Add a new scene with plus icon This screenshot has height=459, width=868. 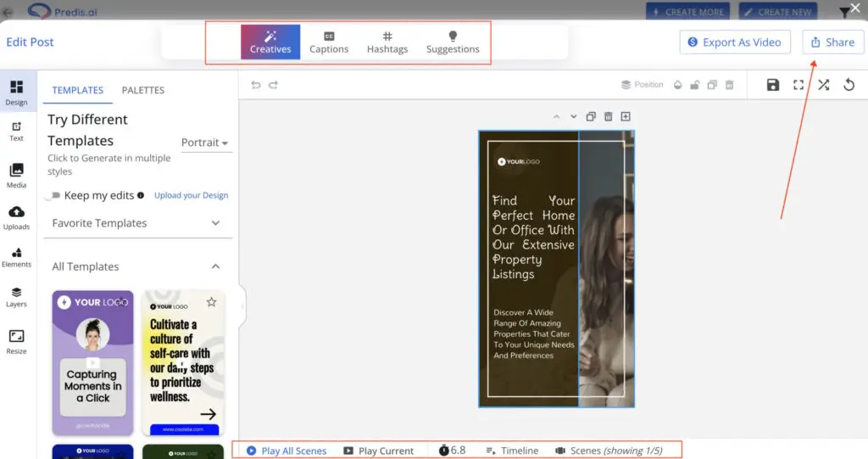click(x=626, y=116)
